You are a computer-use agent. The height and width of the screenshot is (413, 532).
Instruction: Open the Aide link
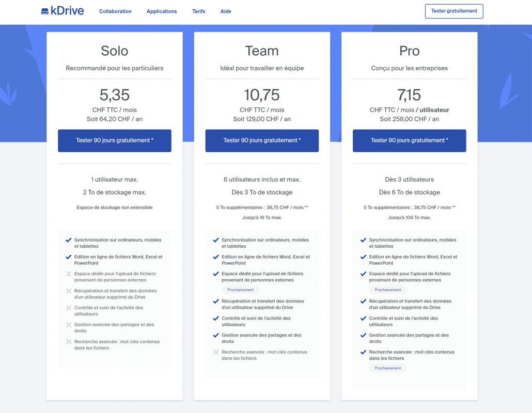click(226, 11)
